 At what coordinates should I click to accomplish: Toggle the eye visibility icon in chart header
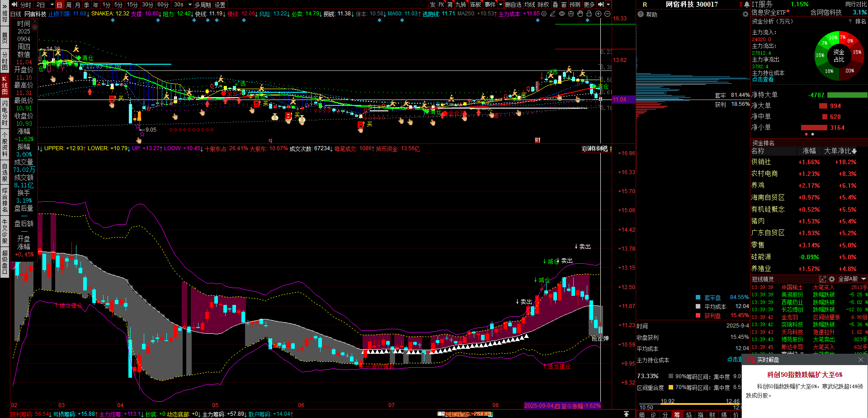point(562,14)
